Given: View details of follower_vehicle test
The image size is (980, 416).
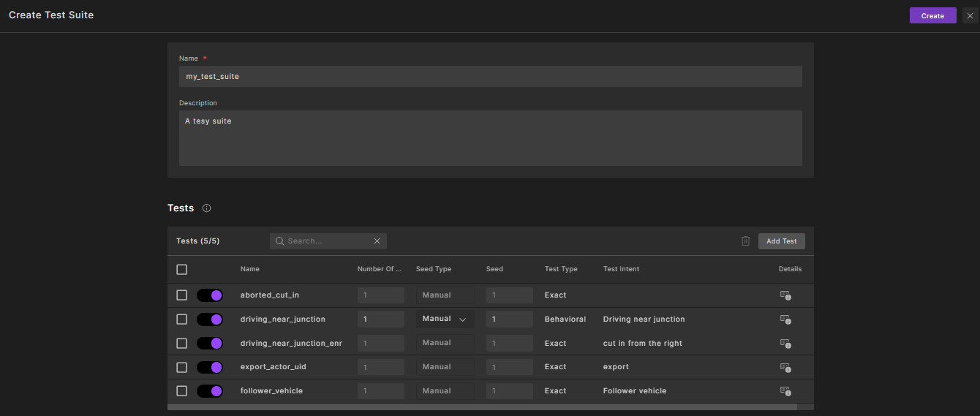Looking at the screenshot, I should pos(785,391).
